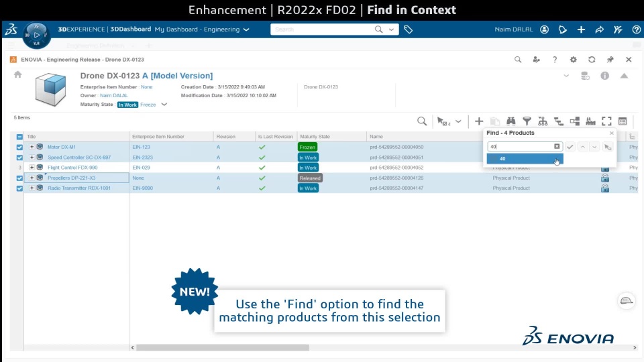Click the Flight Control FDX-990 link

72,168
